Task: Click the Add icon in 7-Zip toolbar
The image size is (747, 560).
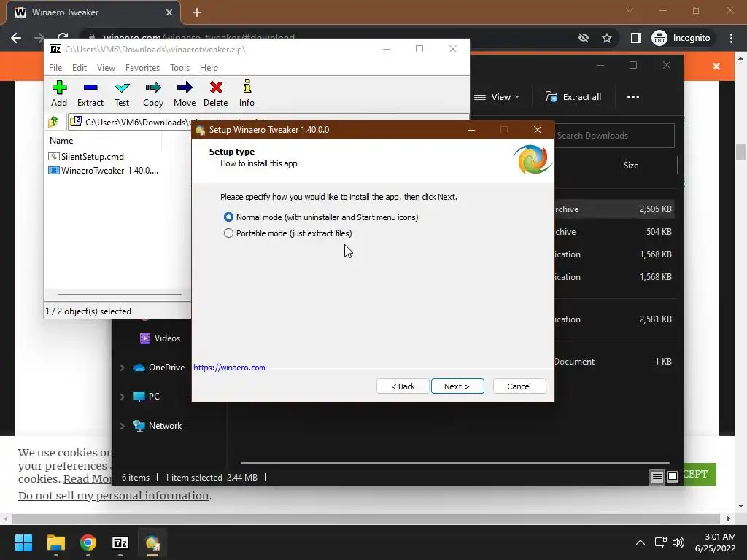Action: coord(59,93)
